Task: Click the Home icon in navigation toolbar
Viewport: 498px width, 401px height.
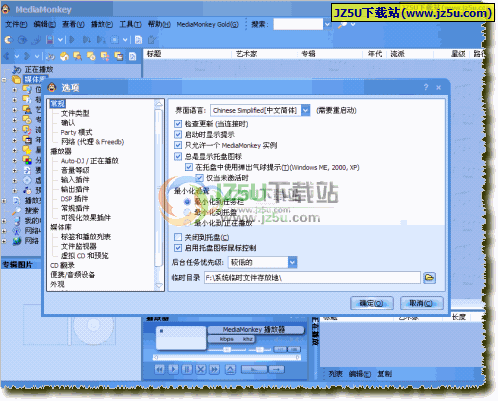Action: point(64,57)
